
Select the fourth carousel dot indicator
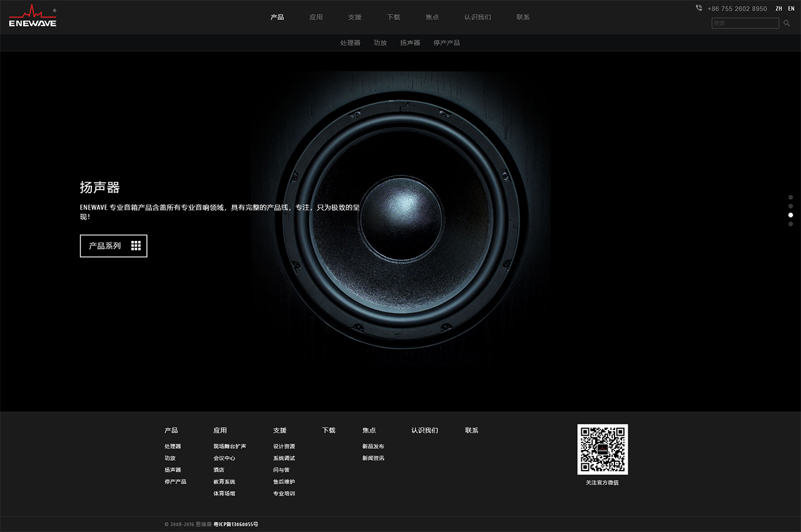coord(790,223)
